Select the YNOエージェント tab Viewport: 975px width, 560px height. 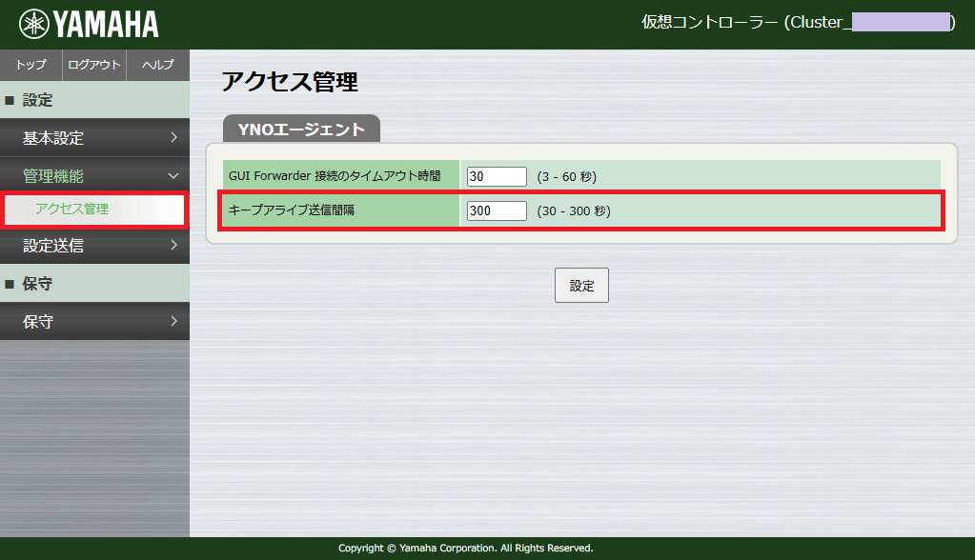[x=301, y=129]
